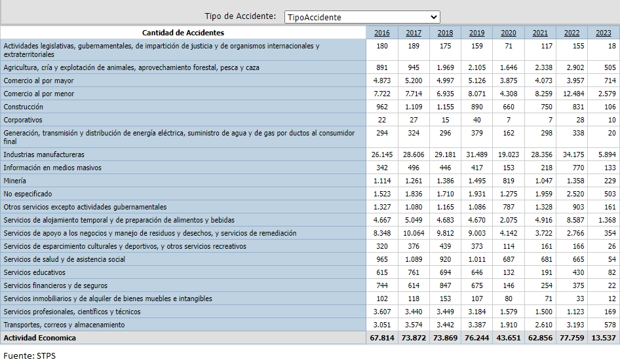Click No especificado 2022 value 2.520
This screenshot has width=620, height=364.
click(575, 193)
